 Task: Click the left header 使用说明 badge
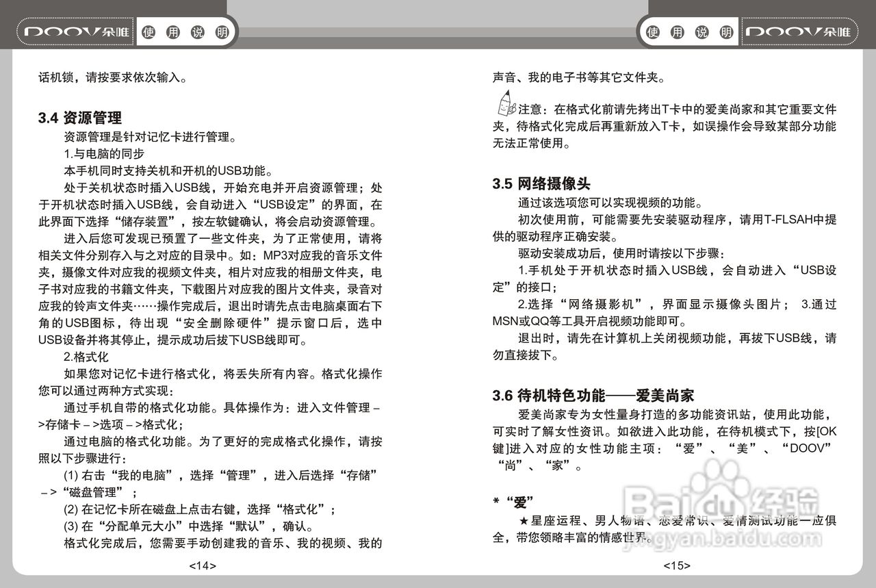point(185,32)
